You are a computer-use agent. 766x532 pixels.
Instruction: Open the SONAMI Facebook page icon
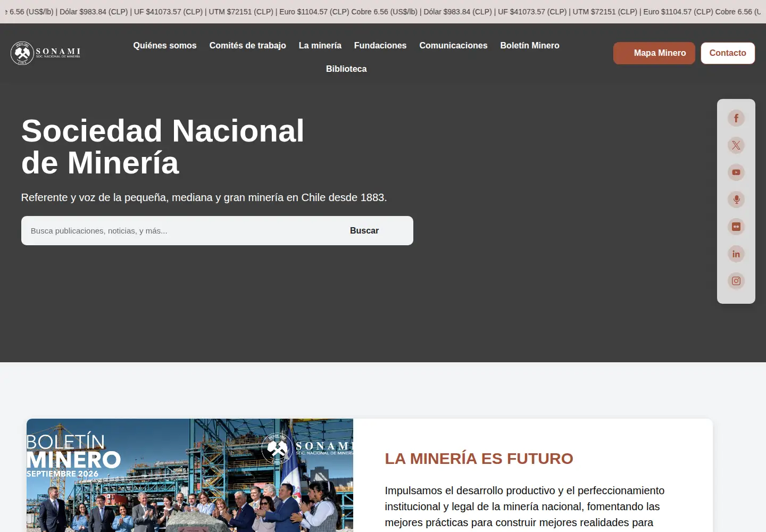(736, 118)
